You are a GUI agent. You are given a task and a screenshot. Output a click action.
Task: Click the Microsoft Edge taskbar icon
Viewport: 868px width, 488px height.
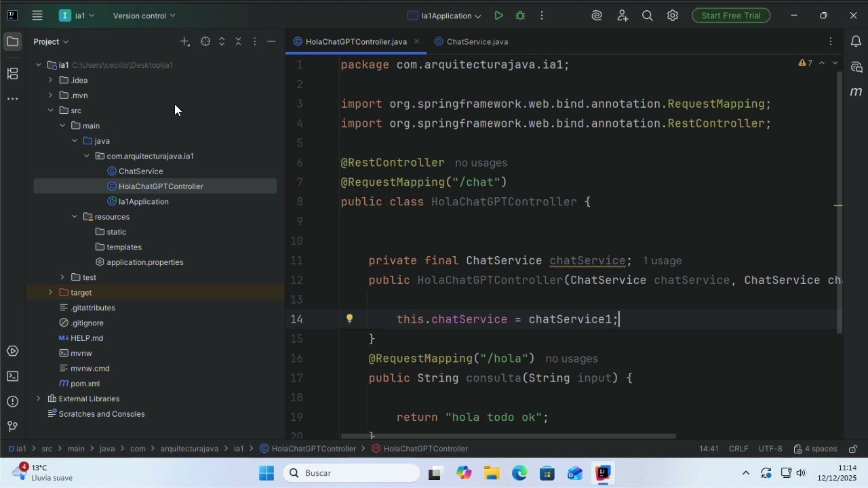tap(519, 473)
